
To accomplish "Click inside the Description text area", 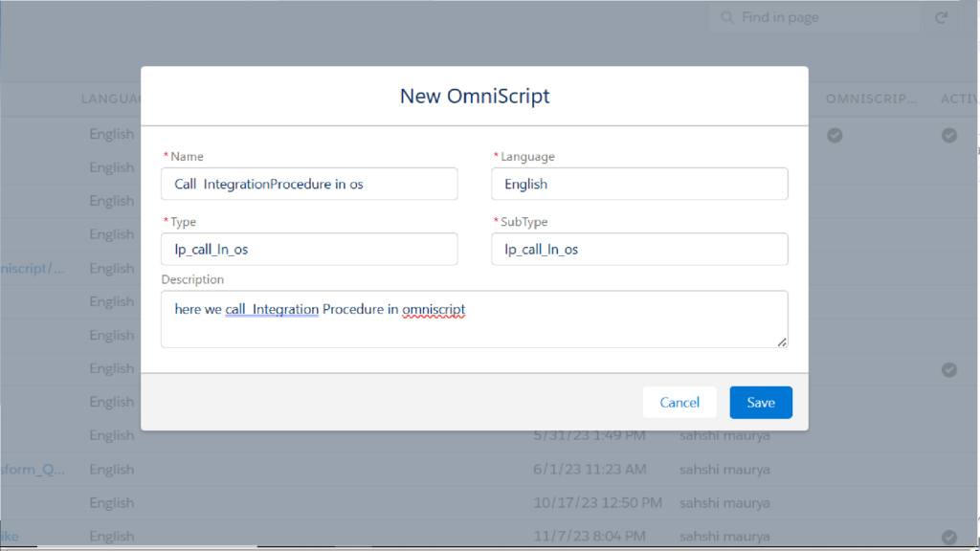I will pos(475,320).
